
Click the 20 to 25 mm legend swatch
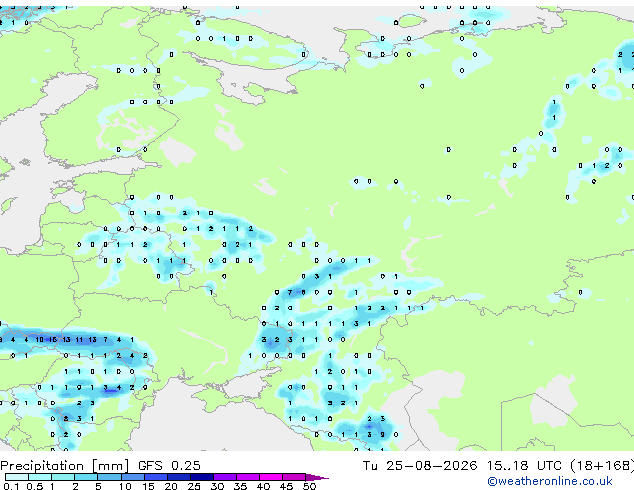(179, 477)
